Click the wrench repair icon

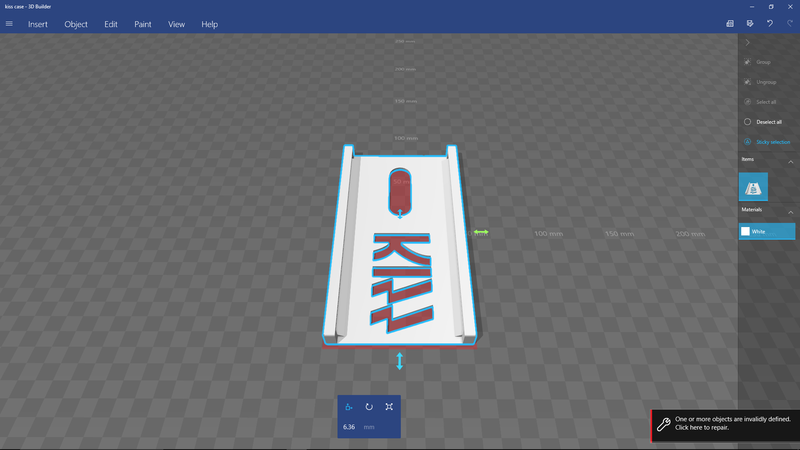click(663, 424)
